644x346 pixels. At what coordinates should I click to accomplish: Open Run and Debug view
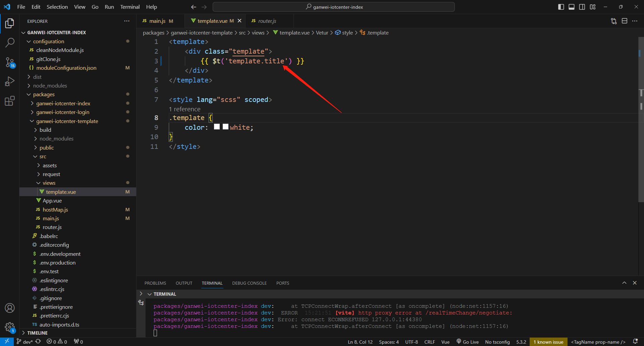[x=10, y=81]
